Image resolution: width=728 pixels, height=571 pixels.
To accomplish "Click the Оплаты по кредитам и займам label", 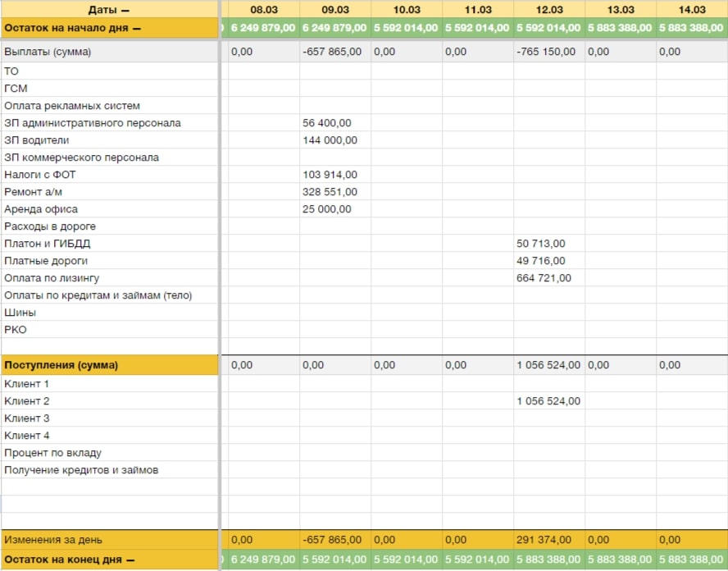I will (98, 295).
